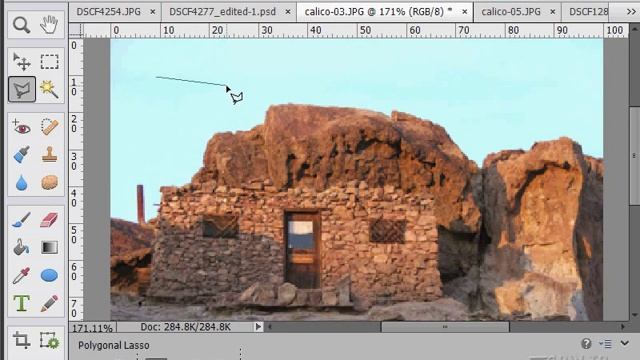
Task: Switch to DSCF4254.JPG tab
Action: pyautogui.click(x=109, y=12)
